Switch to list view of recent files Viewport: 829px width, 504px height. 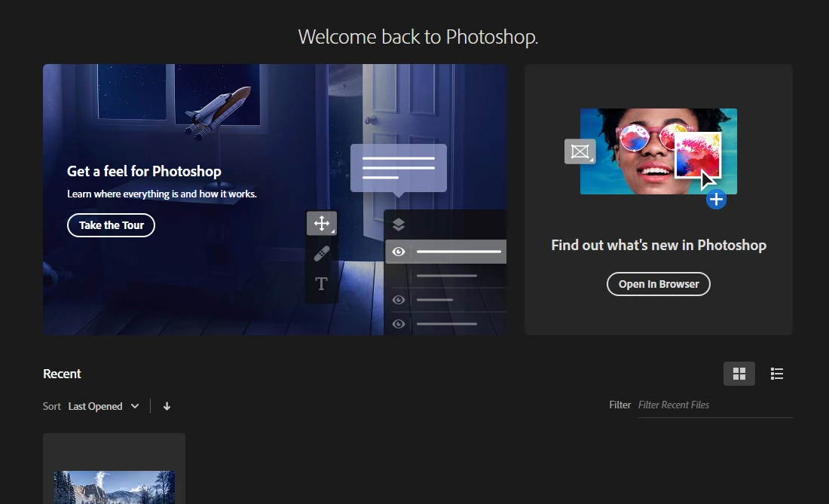(777, 374)
